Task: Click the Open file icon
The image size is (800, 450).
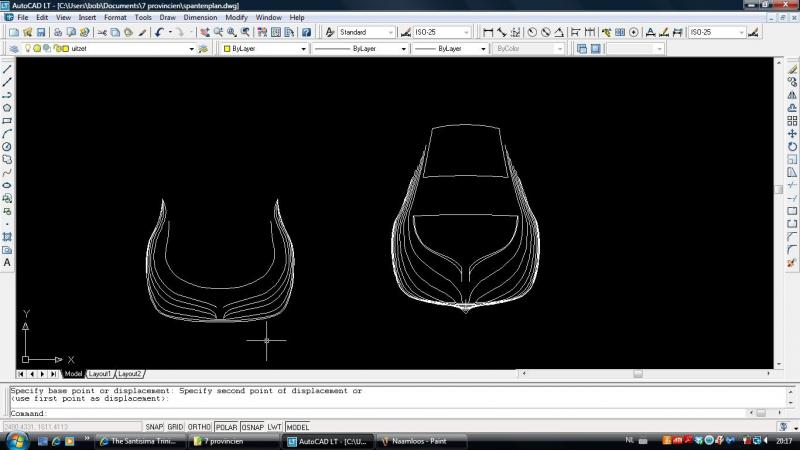Action: pos(28,32)
